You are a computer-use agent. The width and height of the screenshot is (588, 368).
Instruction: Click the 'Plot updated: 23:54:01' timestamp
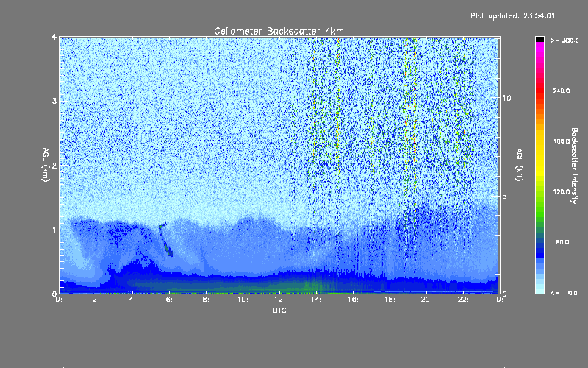pyautogui.click(x=512, y=15)
